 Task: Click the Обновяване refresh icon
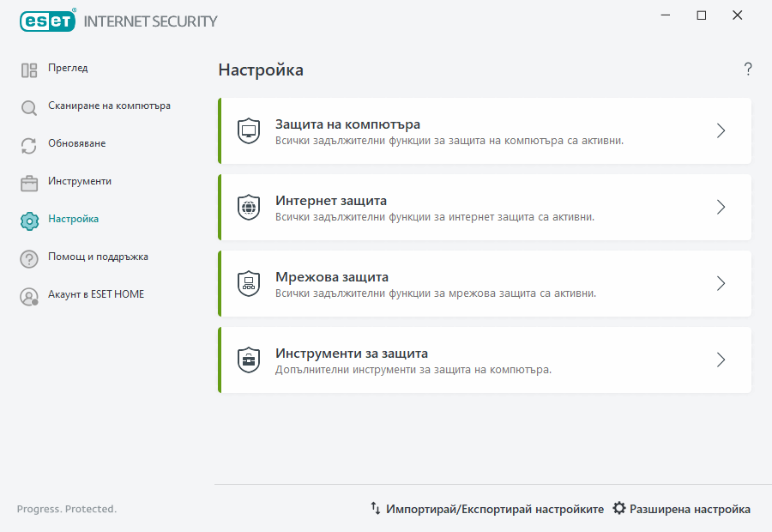click(x=28, y=144)
